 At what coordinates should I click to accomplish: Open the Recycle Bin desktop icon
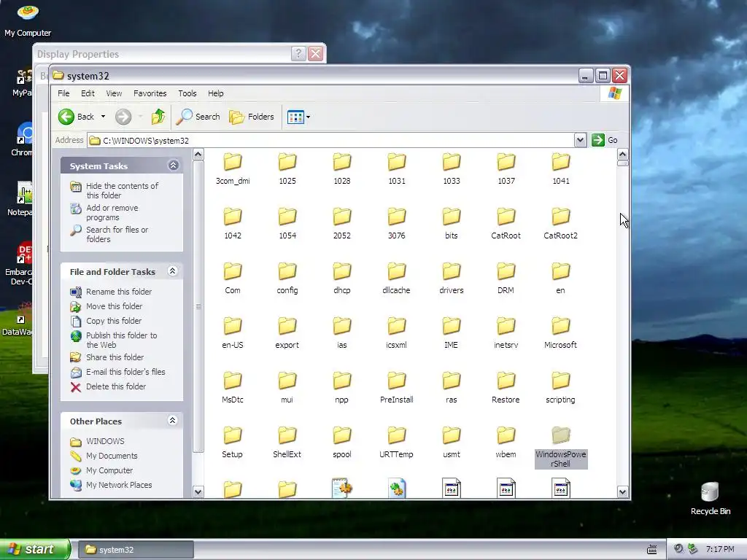coord(710,499)
